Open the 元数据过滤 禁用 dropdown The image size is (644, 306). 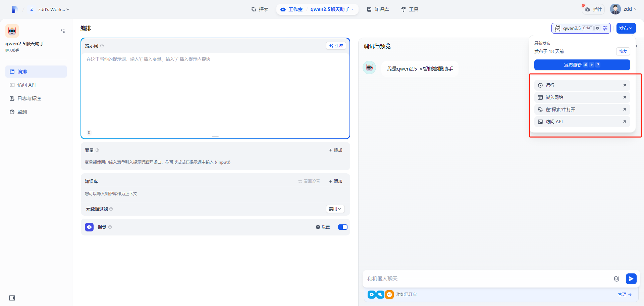[x=335, y=209]
